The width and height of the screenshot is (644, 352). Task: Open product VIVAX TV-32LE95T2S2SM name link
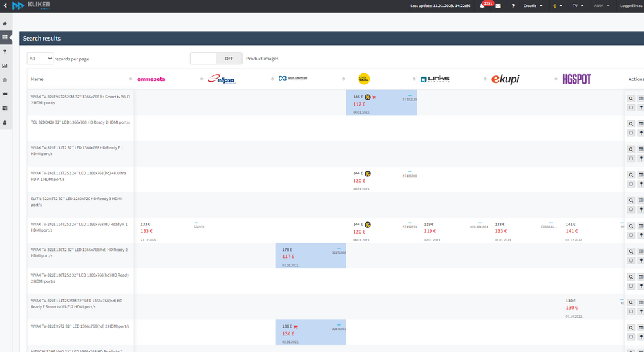click(80, 100)
